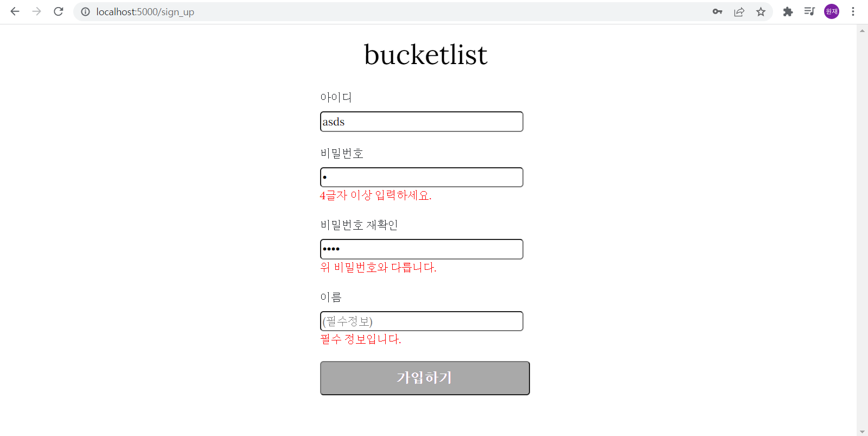The width and height of the screenshot is (868, 436).
Task: Click the 가입하기 sign-up button
Action: [425, 378]
